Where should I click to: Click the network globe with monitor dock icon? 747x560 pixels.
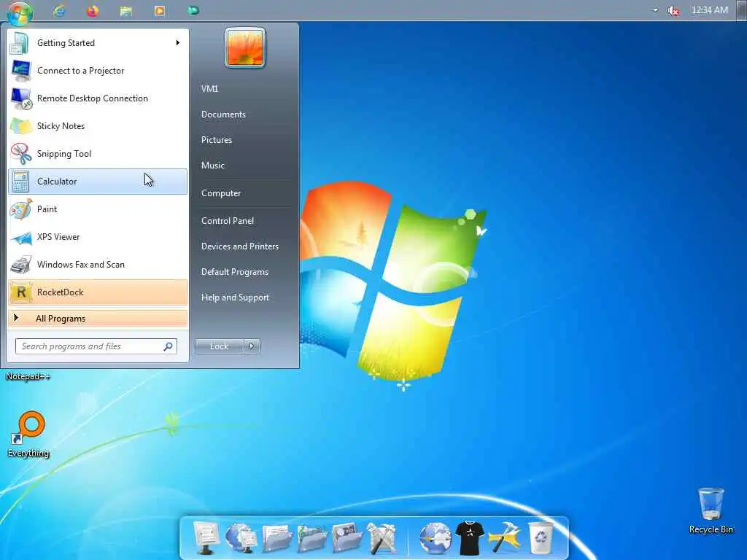(x=241, y=538)
